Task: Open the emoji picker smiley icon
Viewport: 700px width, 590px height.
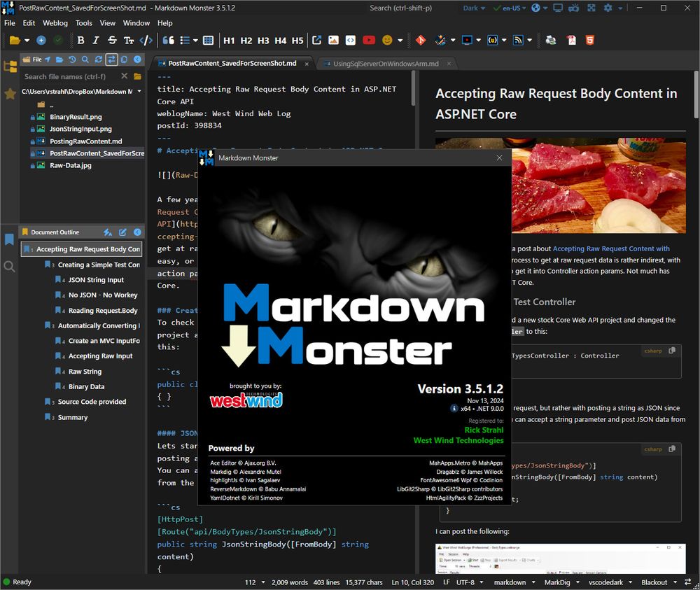Action: tap(387, 40)
